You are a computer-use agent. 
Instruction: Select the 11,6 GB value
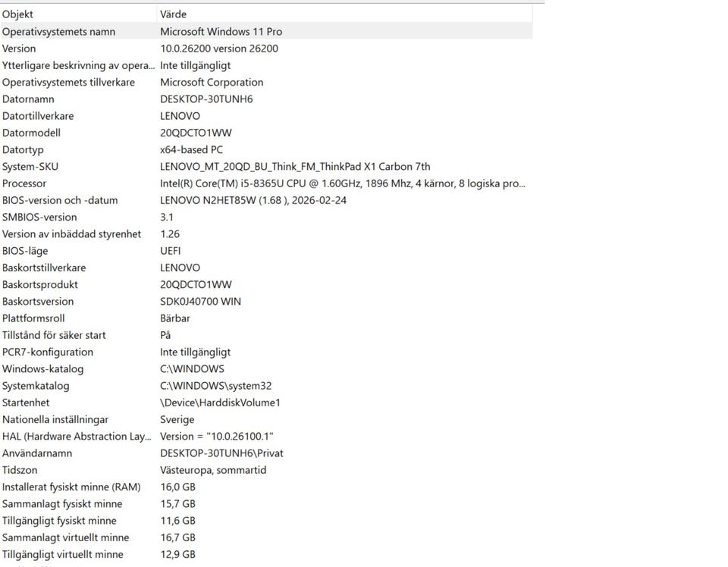click(x=177, y=521)
